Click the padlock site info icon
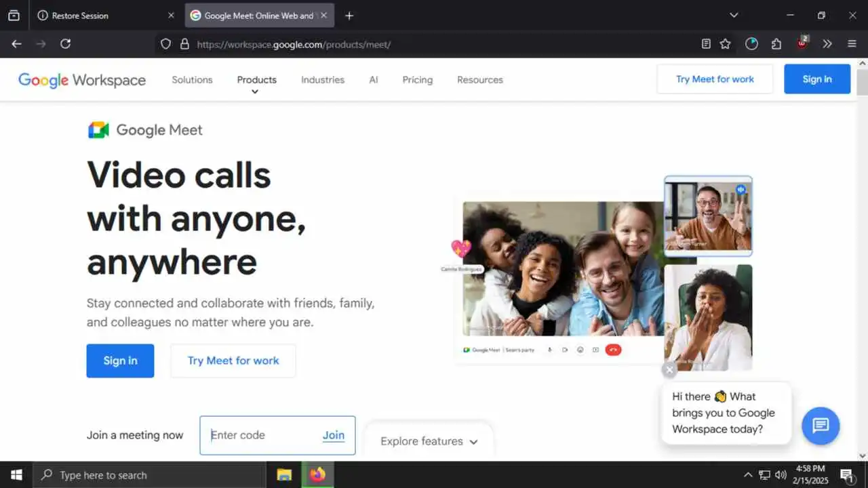The height and width of the screenshot is (488, 868). 184,44
